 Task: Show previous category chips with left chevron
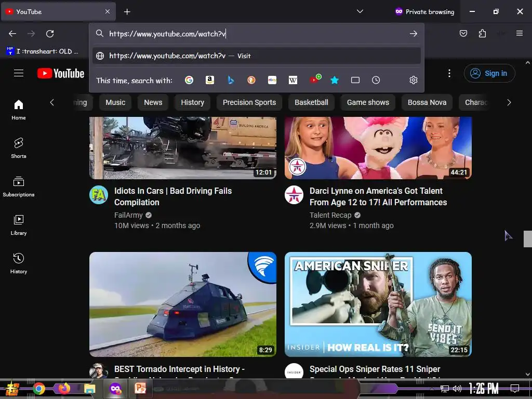point(52,102)
